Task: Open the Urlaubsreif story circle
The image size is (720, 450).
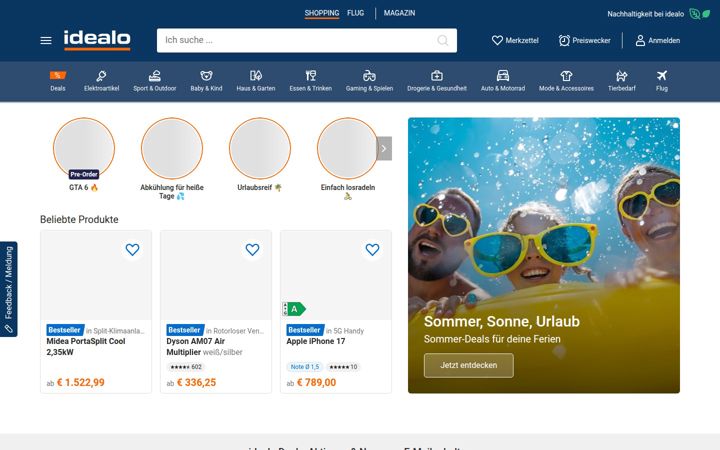Action: point(260,148)
